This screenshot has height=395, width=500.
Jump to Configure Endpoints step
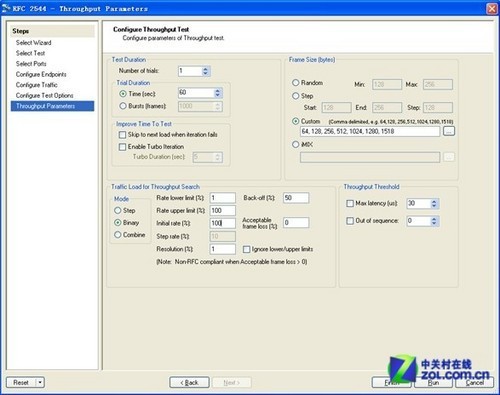(x=41, y=74)
